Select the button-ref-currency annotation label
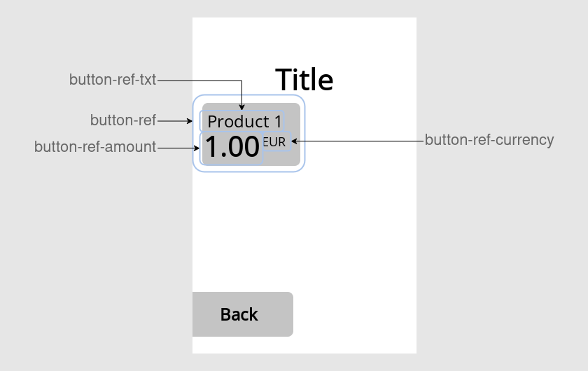The height and width of the screenshot is (371, 588). tap(489, 139)
